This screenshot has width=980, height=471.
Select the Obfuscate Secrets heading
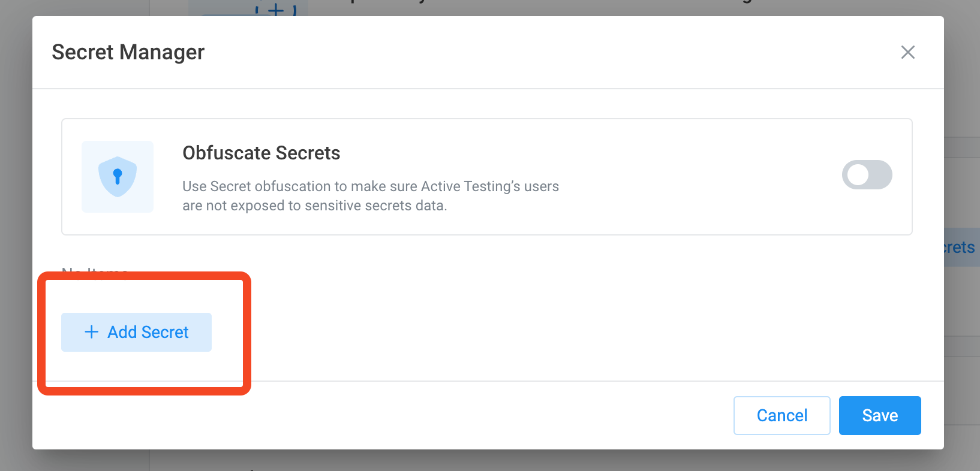point(261,153)
